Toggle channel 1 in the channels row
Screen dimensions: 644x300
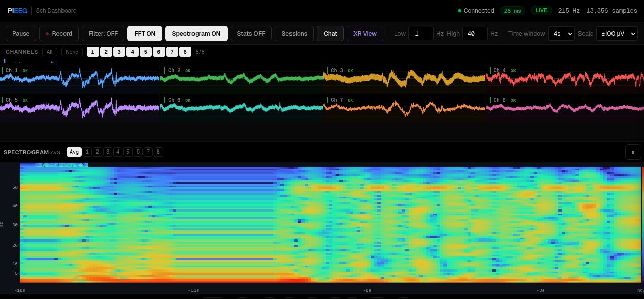(x=93, y=52)
